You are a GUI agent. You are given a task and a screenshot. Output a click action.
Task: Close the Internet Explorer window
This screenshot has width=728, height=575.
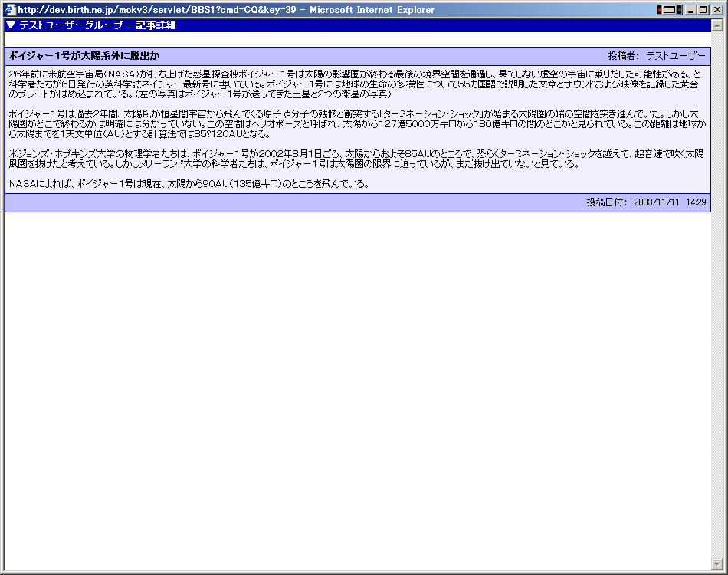(717, 10)
